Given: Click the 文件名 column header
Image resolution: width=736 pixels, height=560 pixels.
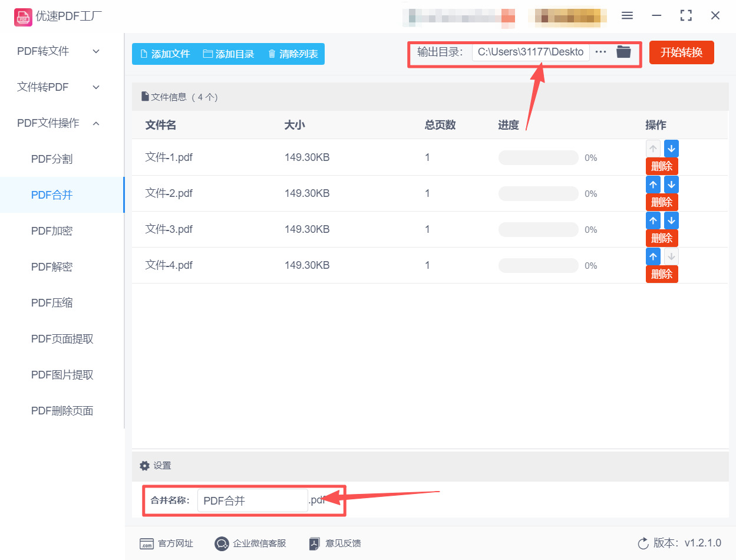Looking at the screenshot, I should pyautogui.click(x=161, y=125).
